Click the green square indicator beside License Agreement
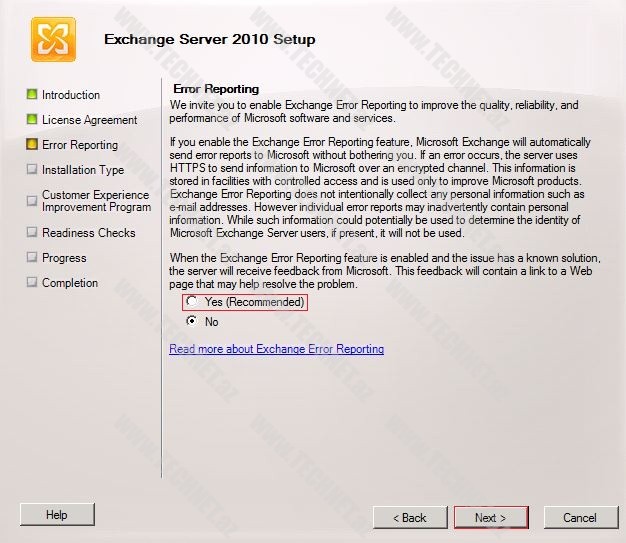Screen dimensions: 626x543 pyautogui.click(x=32, y=120)
